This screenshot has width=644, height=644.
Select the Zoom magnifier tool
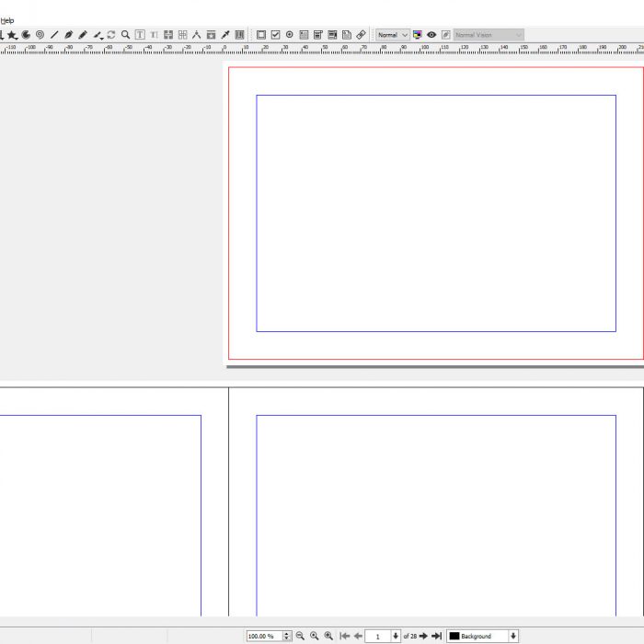pos(125,35)
